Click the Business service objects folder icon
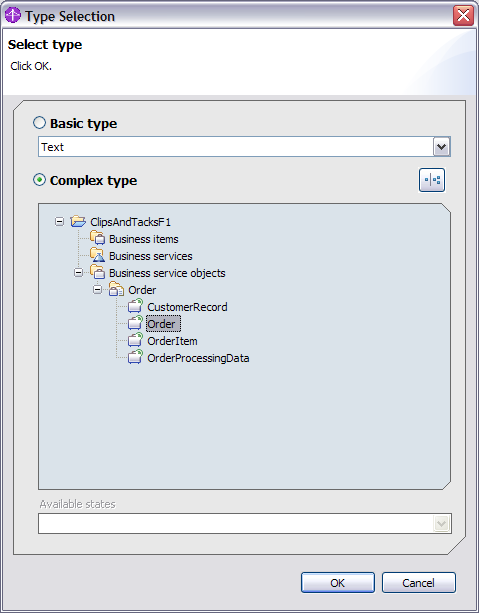The image size is (479, 613). pos(97,272)
